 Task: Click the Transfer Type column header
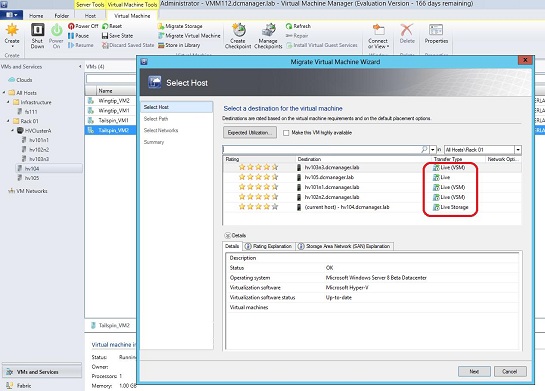(x=458, y=159)
